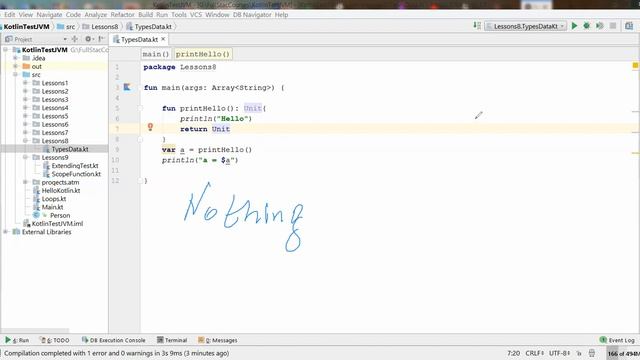The image size is (640, 360).
Task: Click the memory usage indicator in status bar
Action: point(623,353)
